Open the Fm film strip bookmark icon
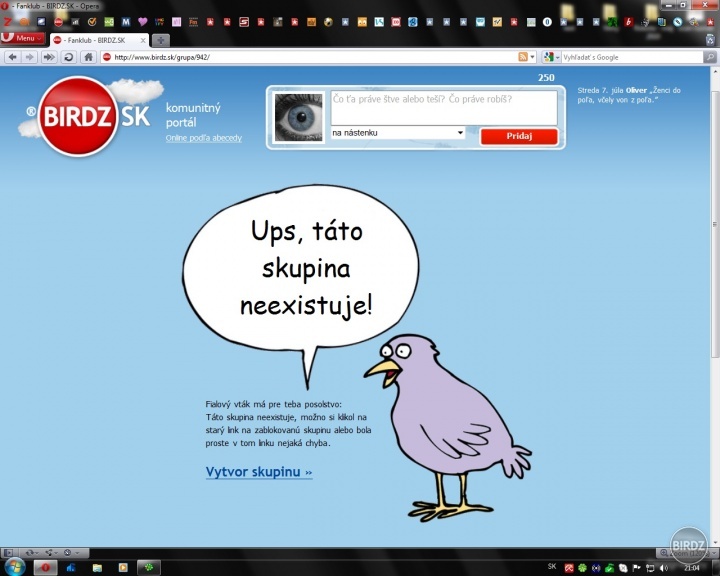 [x=193, y=22]
